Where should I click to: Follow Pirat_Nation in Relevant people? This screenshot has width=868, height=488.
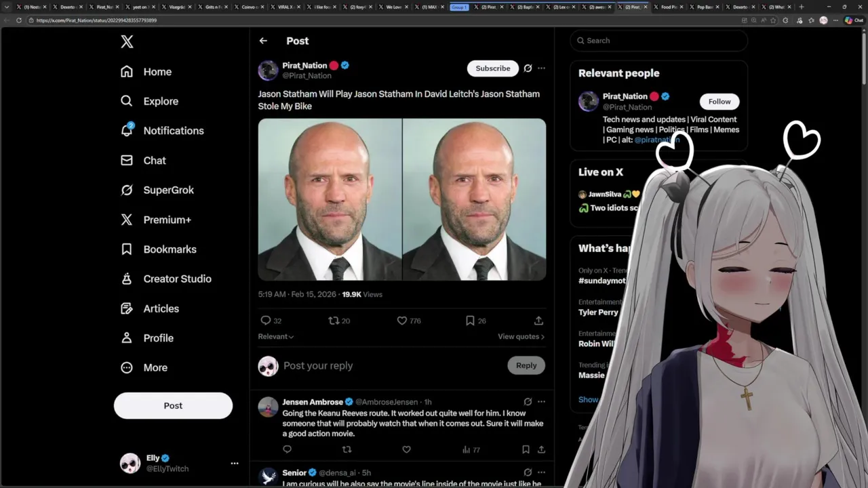click(x=719, y=102)
